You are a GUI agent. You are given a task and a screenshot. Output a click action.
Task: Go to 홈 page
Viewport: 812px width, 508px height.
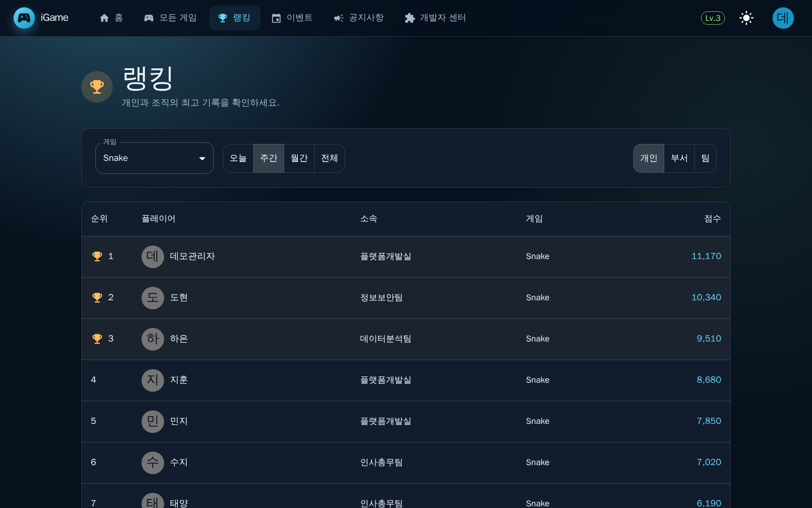coord(111,18)
